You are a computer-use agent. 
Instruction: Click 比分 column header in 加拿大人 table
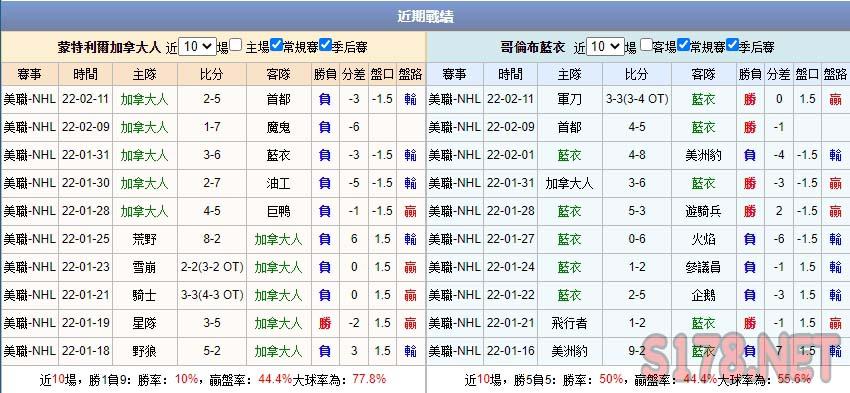[x=211, y=74]
